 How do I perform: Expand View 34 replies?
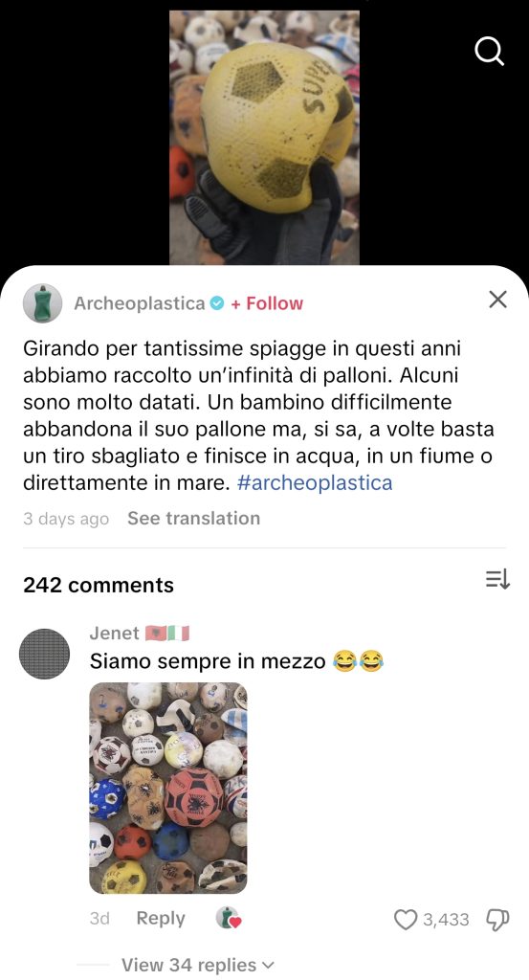click(x=197, y=965)
